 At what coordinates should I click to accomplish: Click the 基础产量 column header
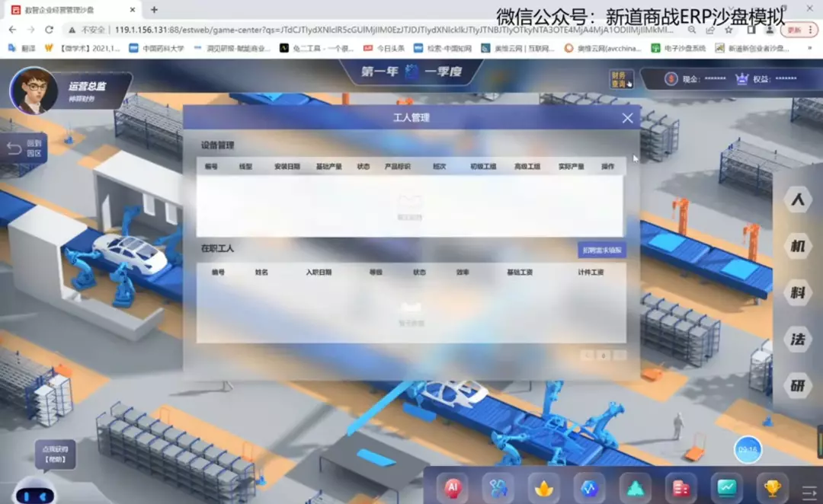point(329,166)
